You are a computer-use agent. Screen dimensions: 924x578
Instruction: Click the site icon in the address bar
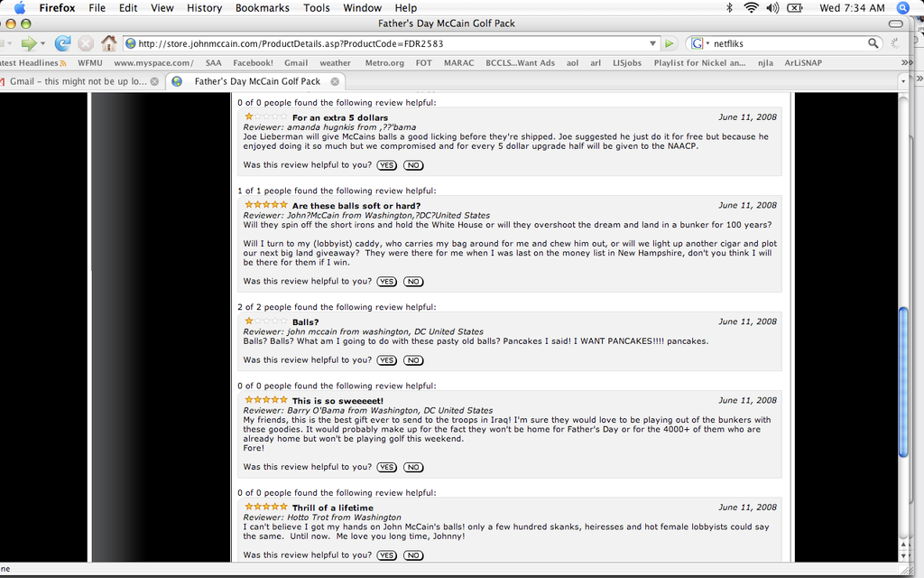click(131, 43)
